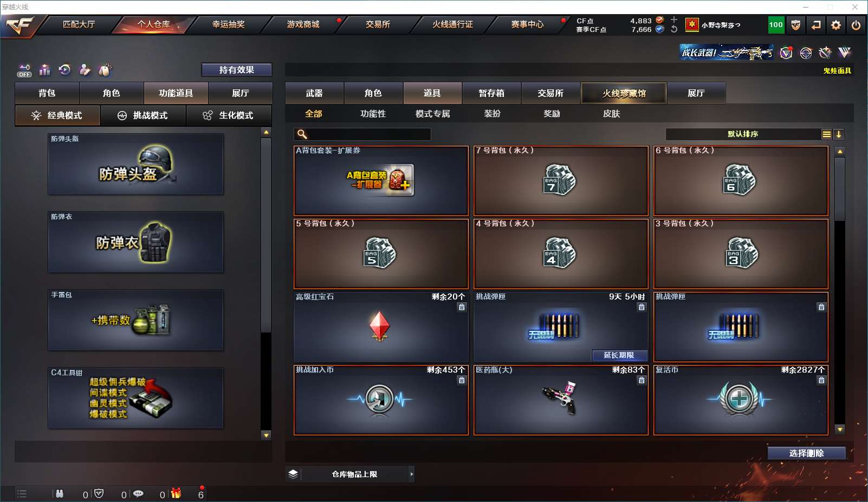Open the ranking podium icon
This screenshot has width=868, height=502.
44,70
